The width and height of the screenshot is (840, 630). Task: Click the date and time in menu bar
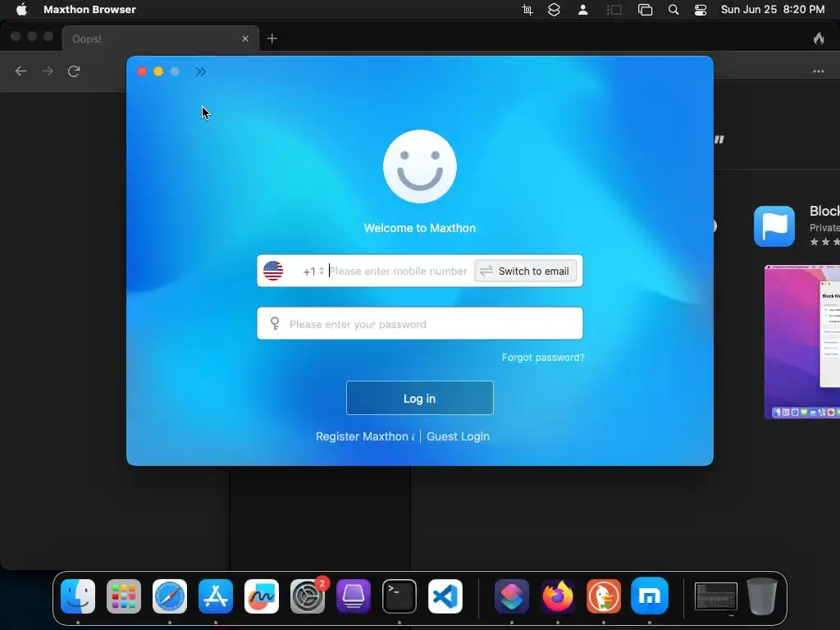(x=773, y=10)
